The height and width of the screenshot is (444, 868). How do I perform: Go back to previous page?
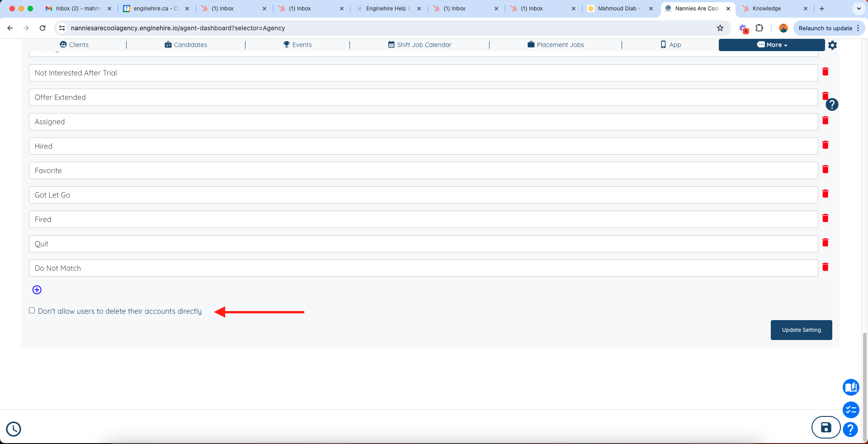coord(10,28)
